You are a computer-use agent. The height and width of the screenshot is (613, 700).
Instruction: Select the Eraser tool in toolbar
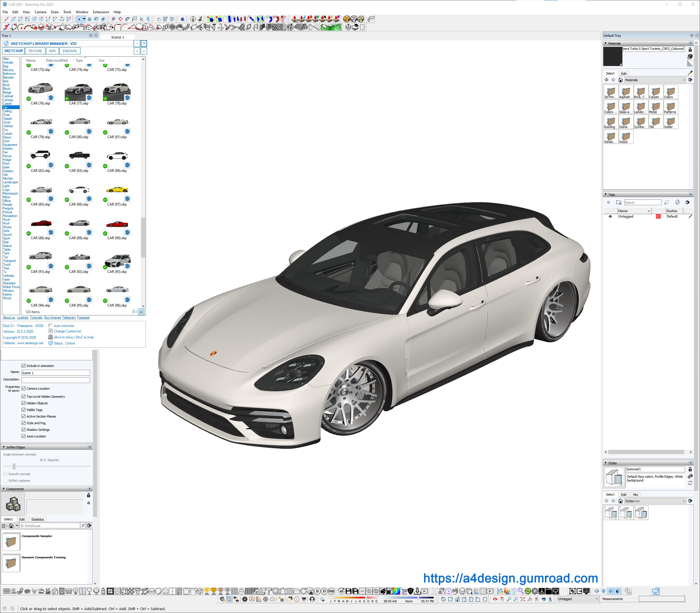pyautogui.click(x=103, y=19)
